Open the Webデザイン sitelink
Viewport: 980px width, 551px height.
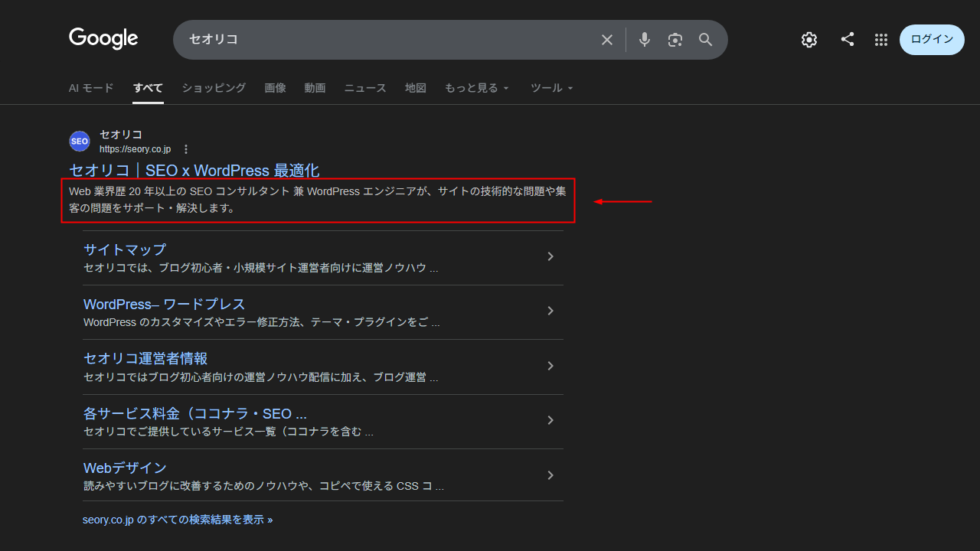(x=125, y=468)
